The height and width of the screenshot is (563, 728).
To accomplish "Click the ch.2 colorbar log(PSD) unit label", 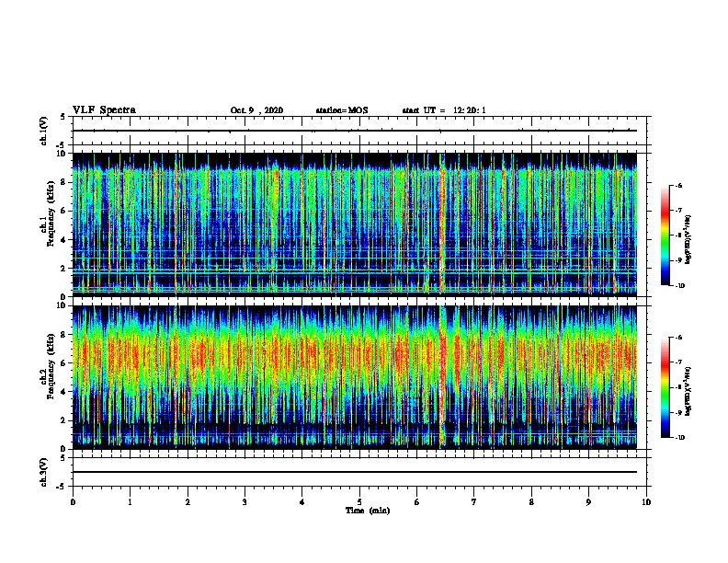I will coord(688,391).
